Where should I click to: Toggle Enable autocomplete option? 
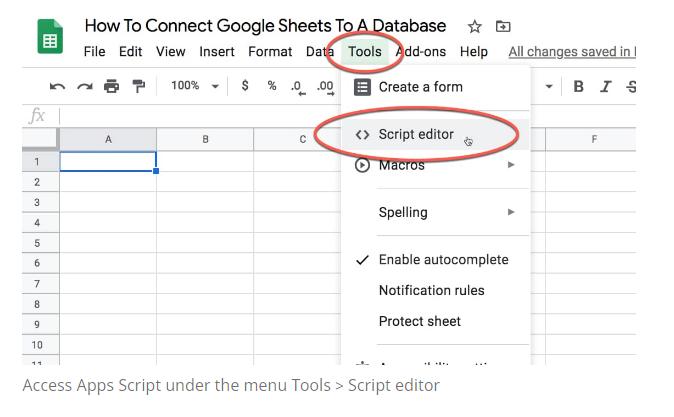pos(443,260)
